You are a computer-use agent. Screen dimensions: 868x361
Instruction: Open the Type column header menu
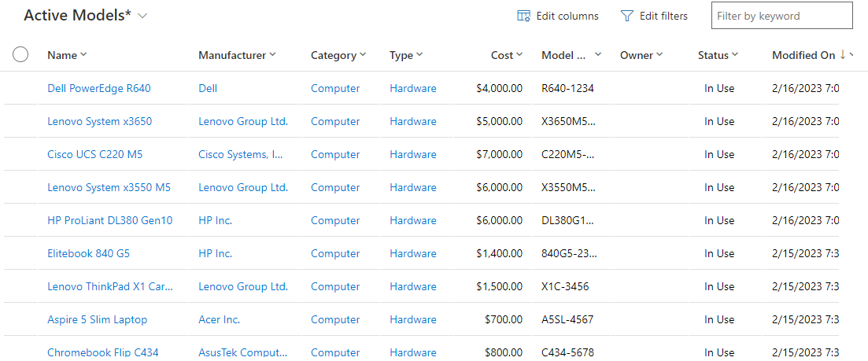419,54
